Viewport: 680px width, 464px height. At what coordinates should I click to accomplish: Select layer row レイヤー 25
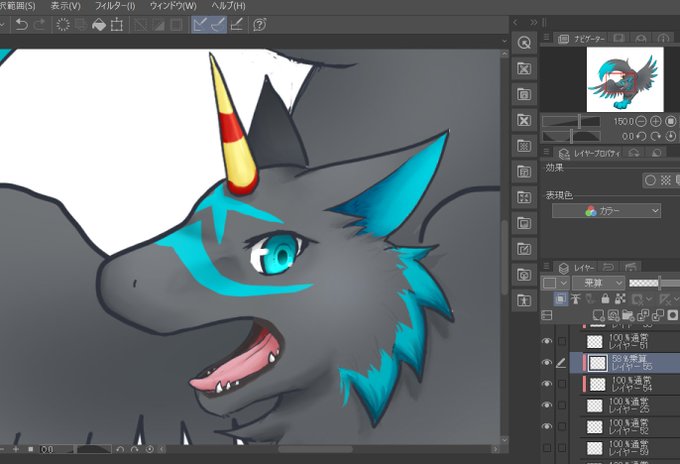click(x=625, y=405)
